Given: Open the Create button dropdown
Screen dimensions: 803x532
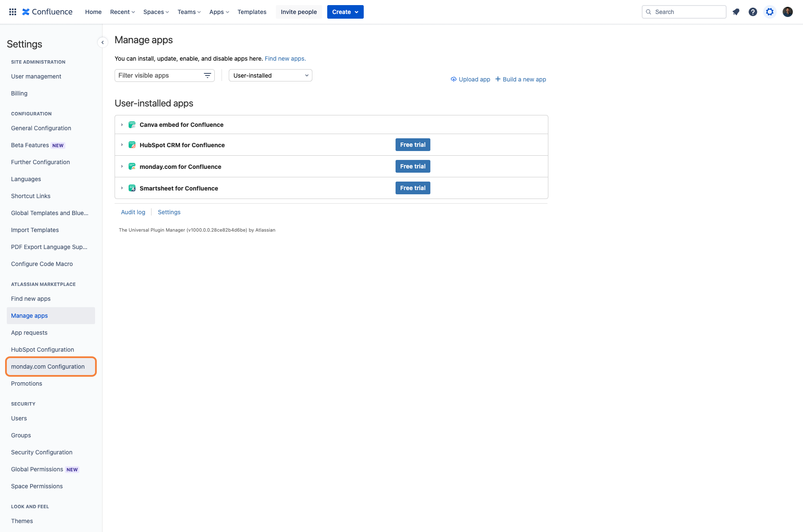Looking at the screenshot, I should (345, 12).
